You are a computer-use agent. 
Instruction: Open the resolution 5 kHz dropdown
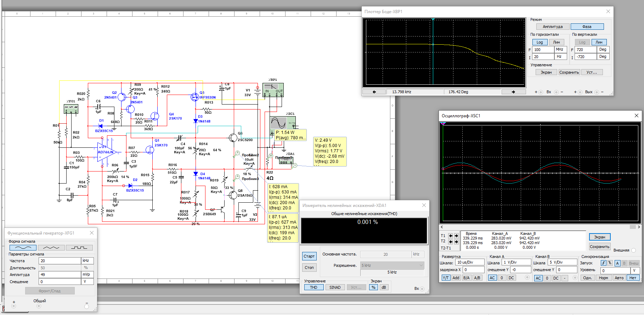click(x=392, y=265)
